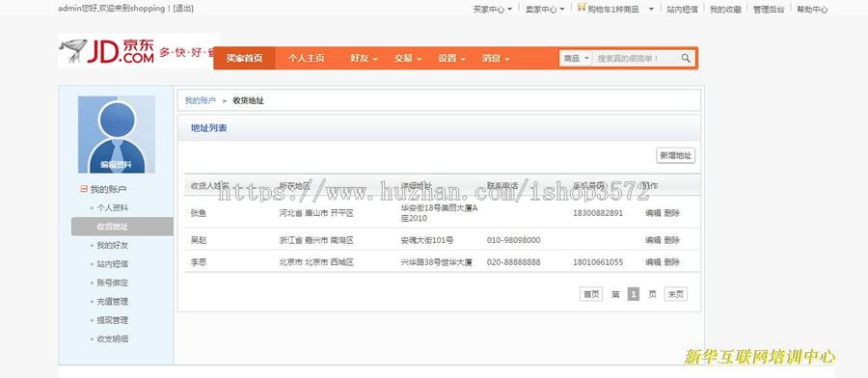Click region 河北省 唐山市 开平区

(x=316, y=213)
